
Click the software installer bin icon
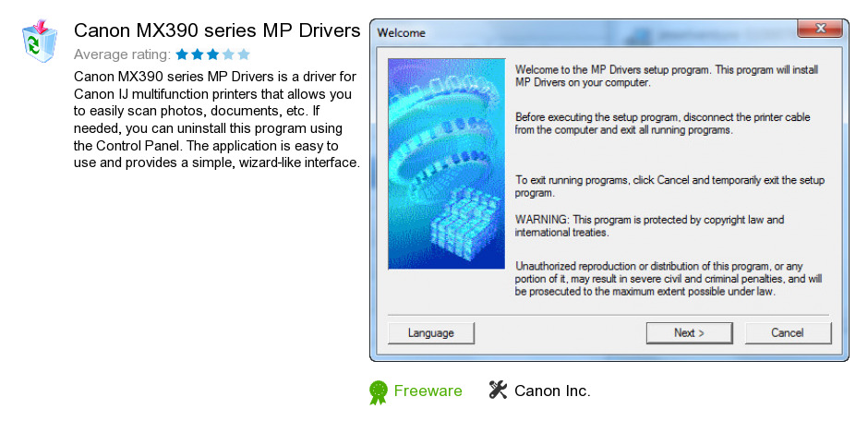click(x=40, y=40)
